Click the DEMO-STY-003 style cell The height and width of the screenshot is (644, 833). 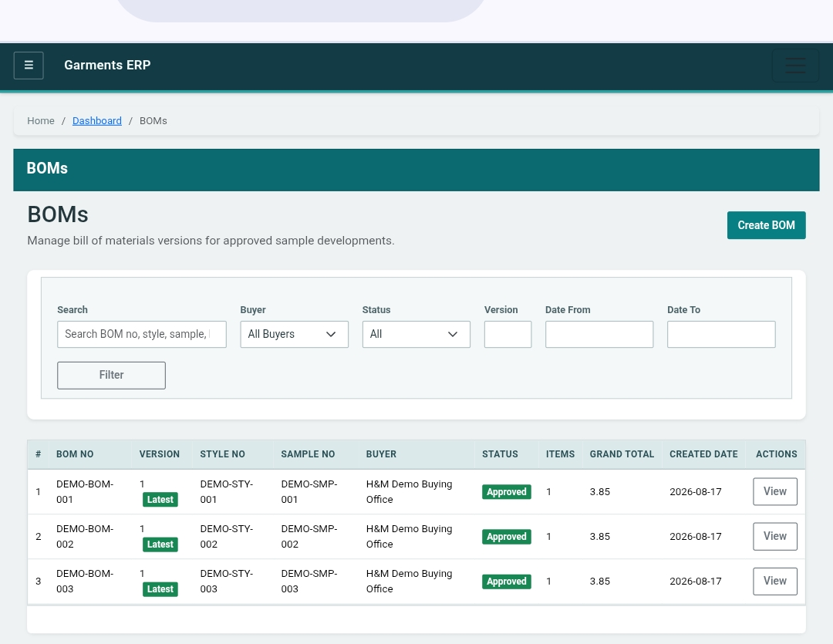tap(226, 581)
